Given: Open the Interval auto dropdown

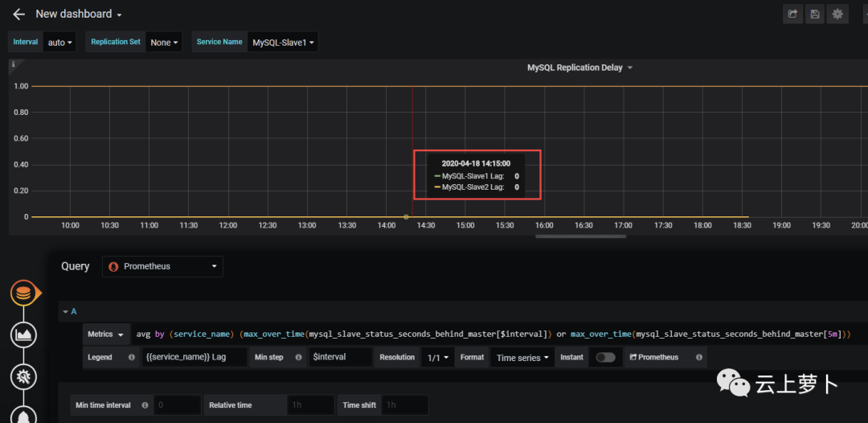Looking at the screenshot, I should [59, 42].
